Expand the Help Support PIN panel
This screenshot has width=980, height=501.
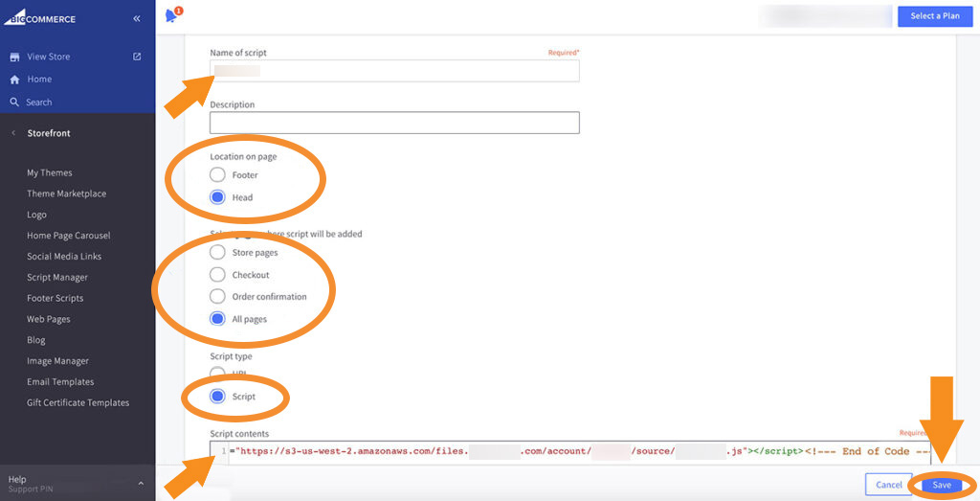point(141,484)
